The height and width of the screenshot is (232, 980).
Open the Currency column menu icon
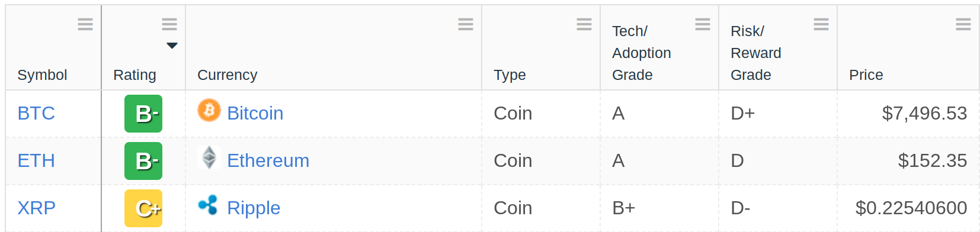pyautogui.click(x=466, y=24)
